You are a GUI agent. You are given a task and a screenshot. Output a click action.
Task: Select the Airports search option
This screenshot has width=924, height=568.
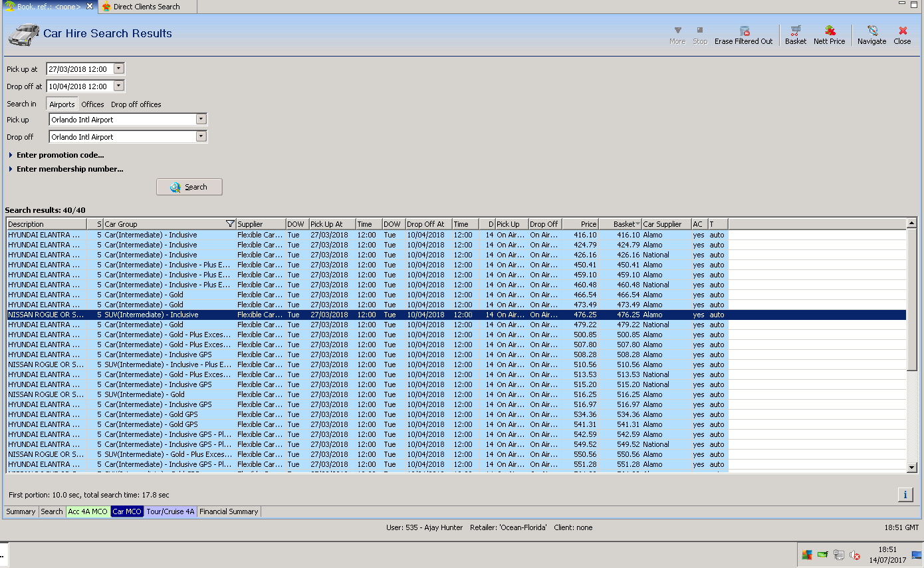point(62,104)
